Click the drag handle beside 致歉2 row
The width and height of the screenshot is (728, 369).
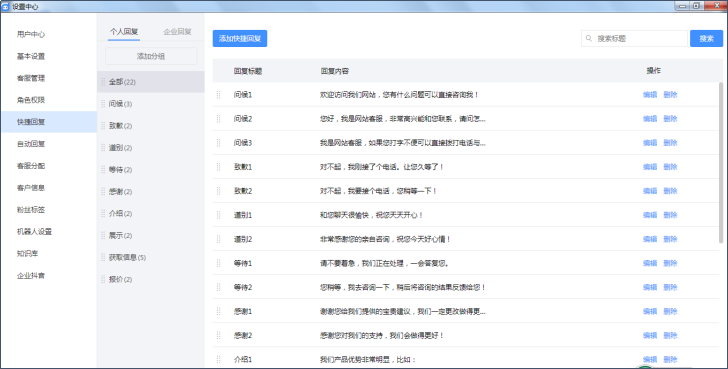pyautogui.click(x=218, y=191)
